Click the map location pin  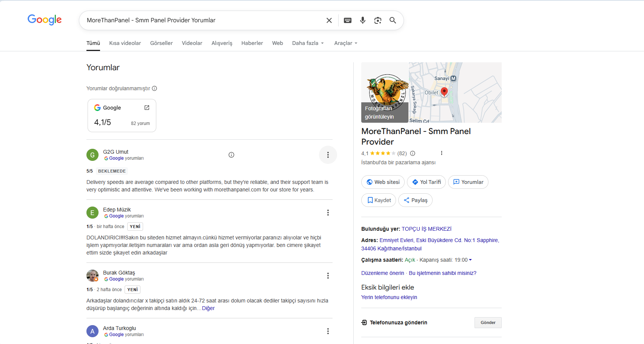coord(444,92)
